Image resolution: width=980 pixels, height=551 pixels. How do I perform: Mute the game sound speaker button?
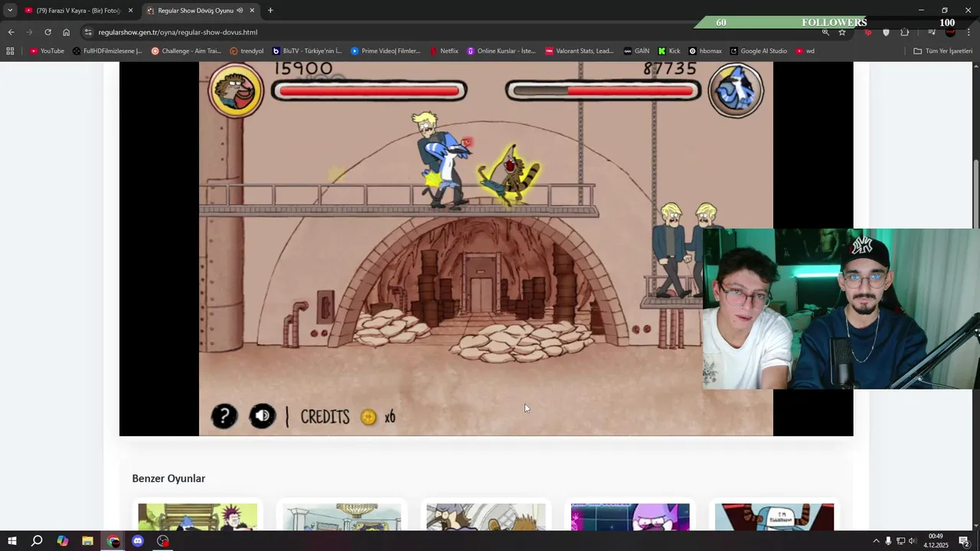pyautogui.click(x=262, y=416)
